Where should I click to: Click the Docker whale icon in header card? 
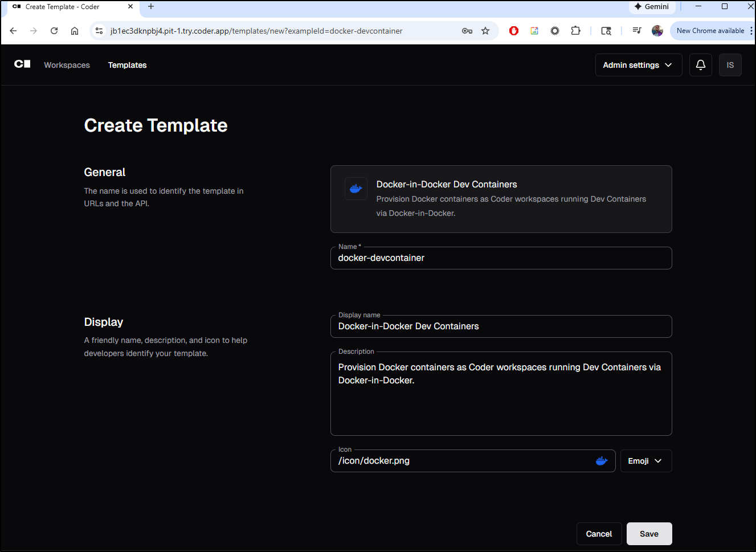355,189
